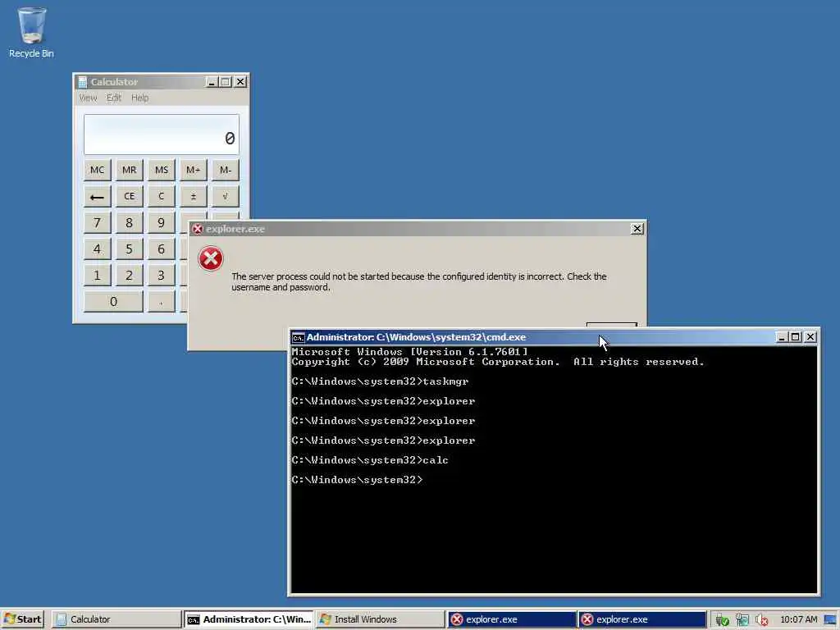
Task: Select second explorer.exe taskbar button
Action: click(642, 619)
